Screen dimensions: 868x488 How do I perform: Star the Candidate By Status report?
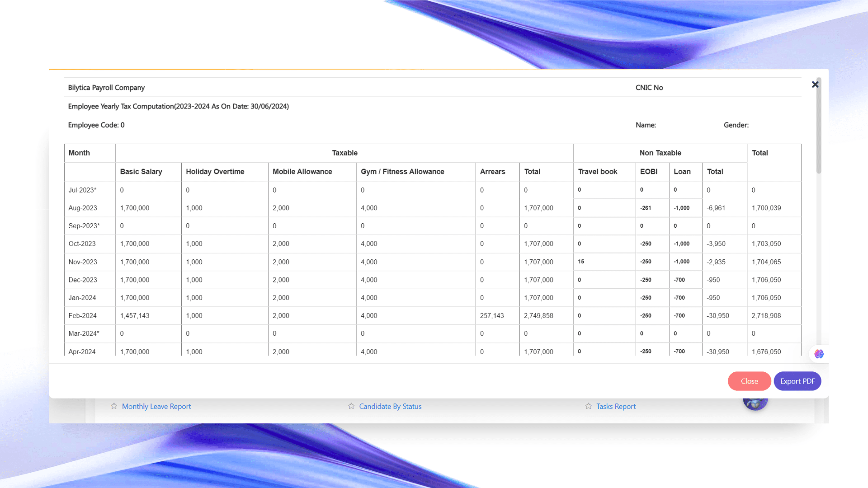click(x=351, y=406)
